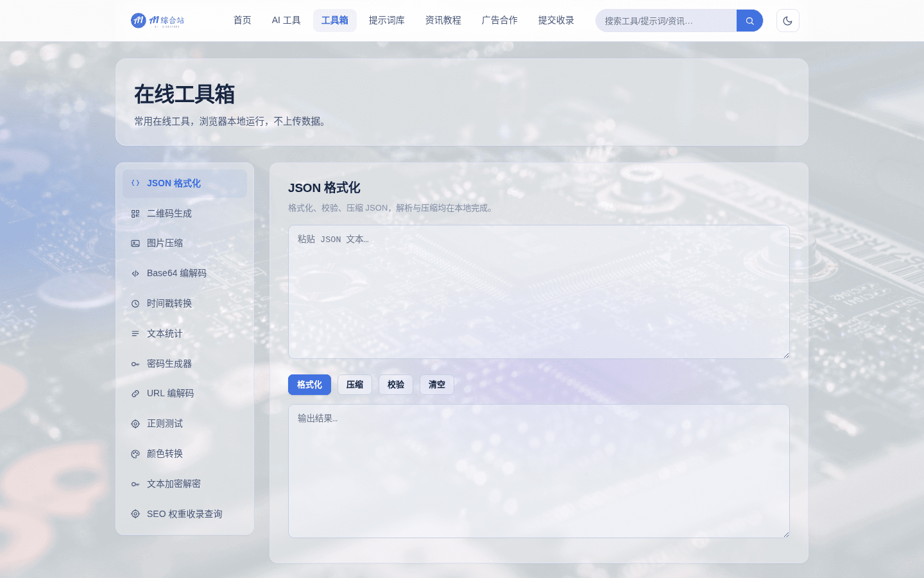Click the 在线工具箱 page heading

pos(185,94)
